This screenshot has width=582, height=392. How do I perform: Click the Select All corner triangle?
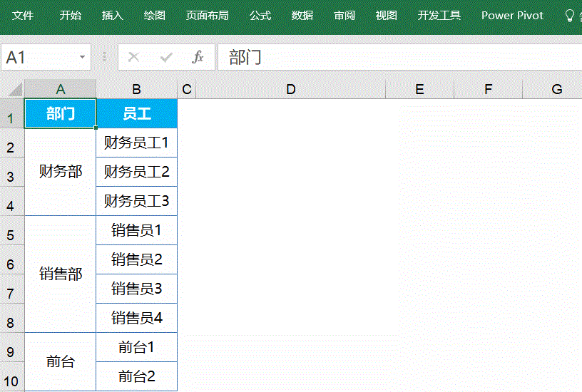(14, 89)
